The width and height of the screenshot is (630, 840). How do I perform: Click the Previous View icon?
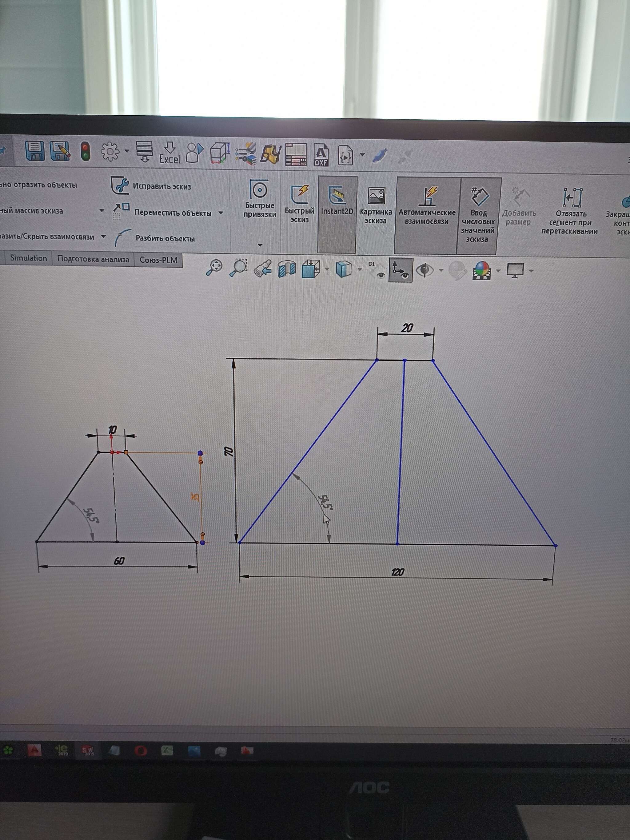pos(263,269)
